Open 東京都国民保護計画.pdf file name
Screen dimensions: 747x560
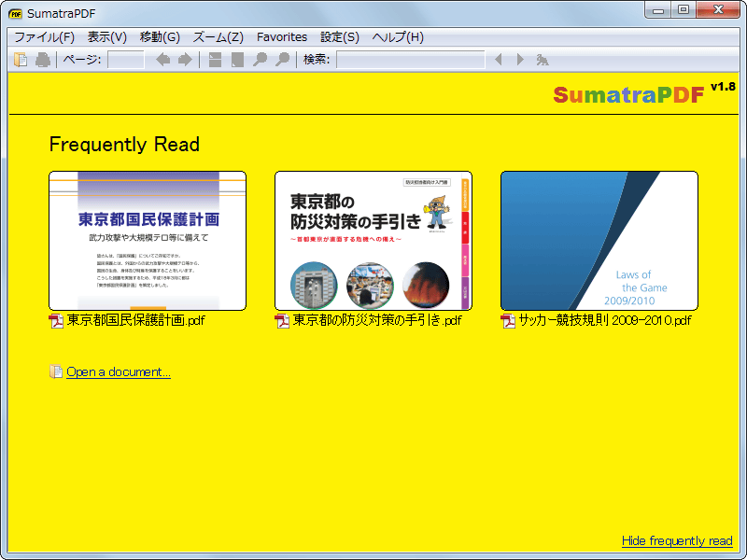135,320
